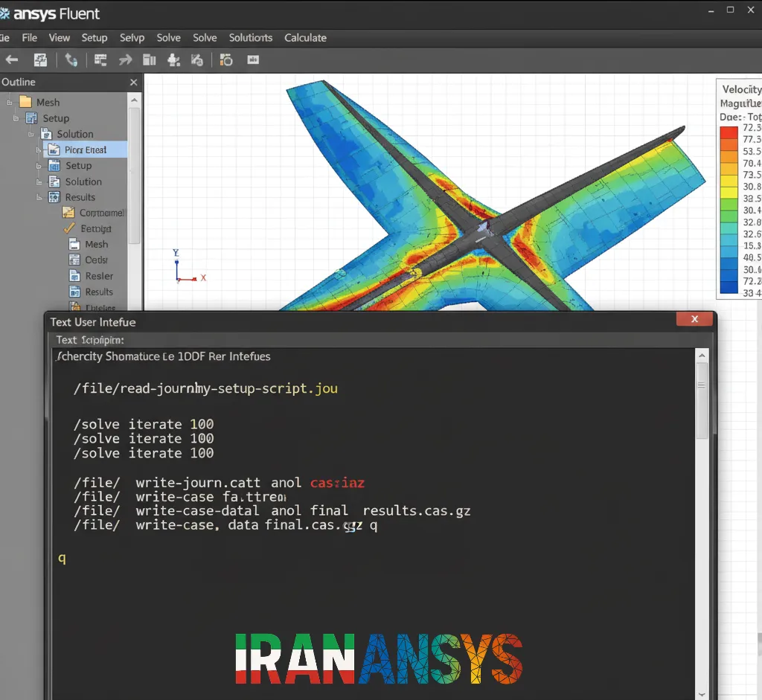Maximize the Ansys Fluent window
The height and width of the screenshot is (700, 762).
pyautogui.click(x=731, y=10)
